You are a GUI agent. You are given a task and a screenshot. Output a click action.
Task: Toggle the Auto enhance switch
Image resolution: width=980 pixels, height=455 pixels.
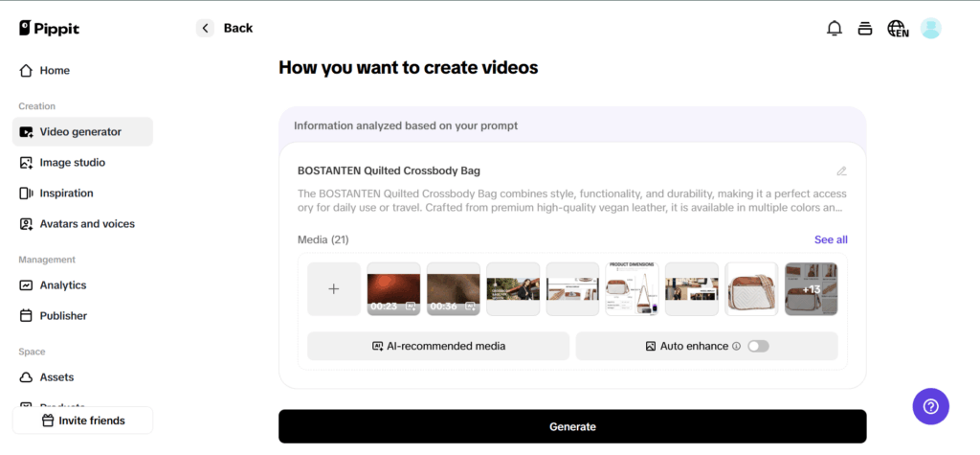(x=758, y=346)
